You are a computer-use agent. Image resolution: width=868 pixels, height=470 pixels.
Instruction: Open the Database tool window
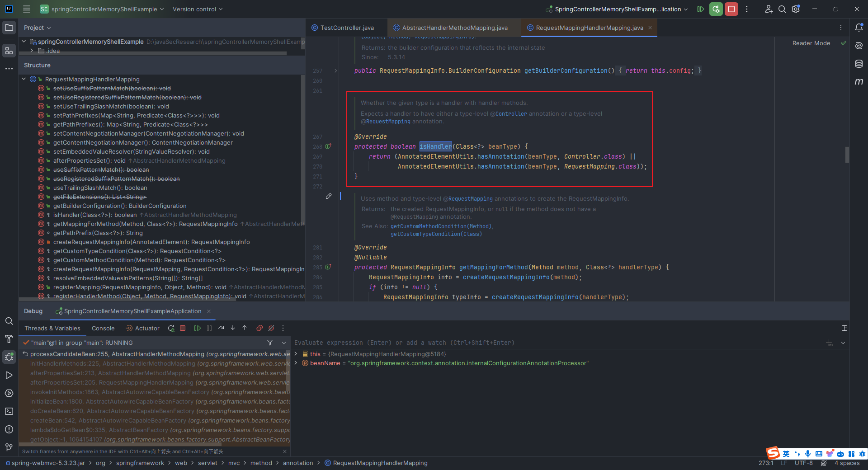tap(859, 64)
